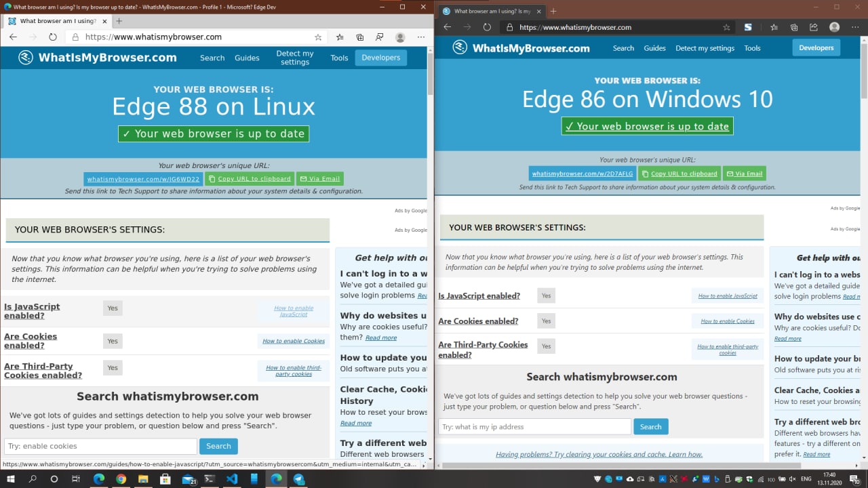Open feedback icon in left Edge window
Image resolution: width=868 pixels, height=488 pixels.
[x=380, y=37]
